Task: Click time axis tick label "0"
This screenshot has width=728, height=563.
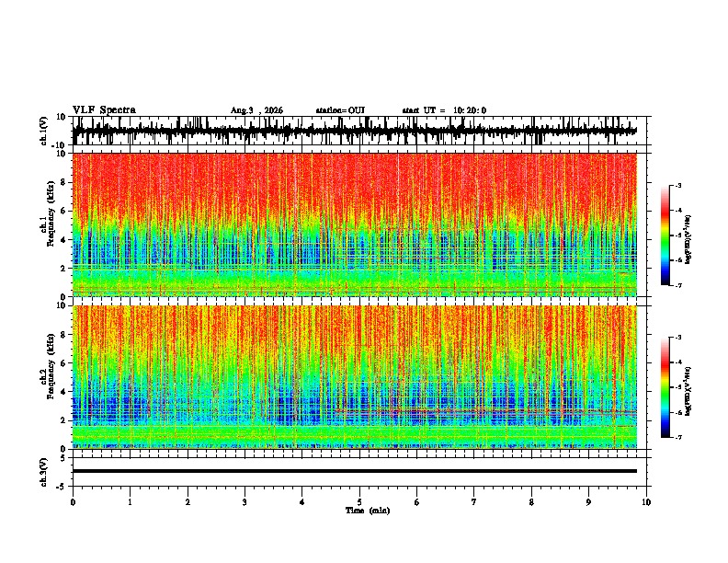Action: point(73,502)
